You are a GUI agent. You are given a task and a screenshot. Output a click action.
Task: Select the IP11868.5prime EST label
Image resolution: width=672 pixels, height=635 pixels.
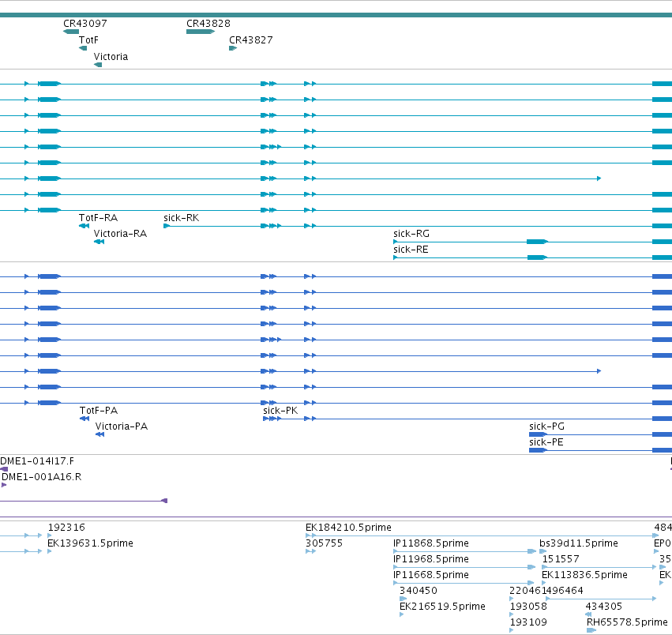point(430,543)
